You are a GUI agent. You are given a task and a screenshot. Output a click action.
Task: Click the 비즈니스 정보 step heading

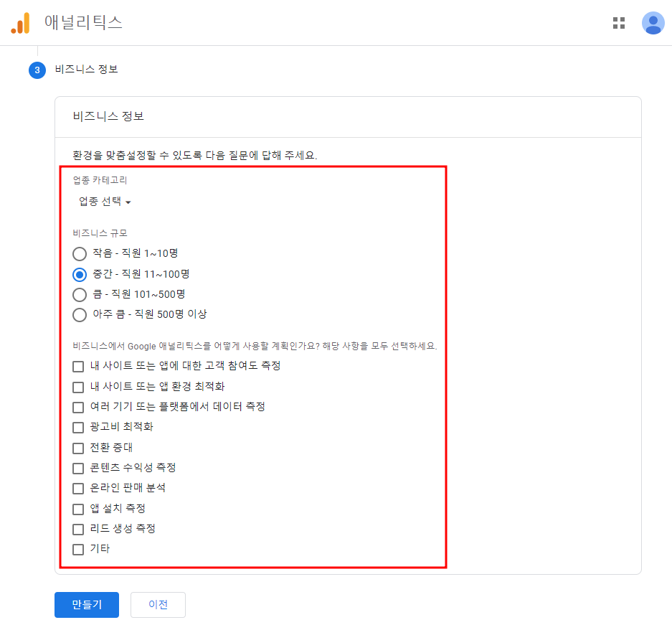click(86, 70)
